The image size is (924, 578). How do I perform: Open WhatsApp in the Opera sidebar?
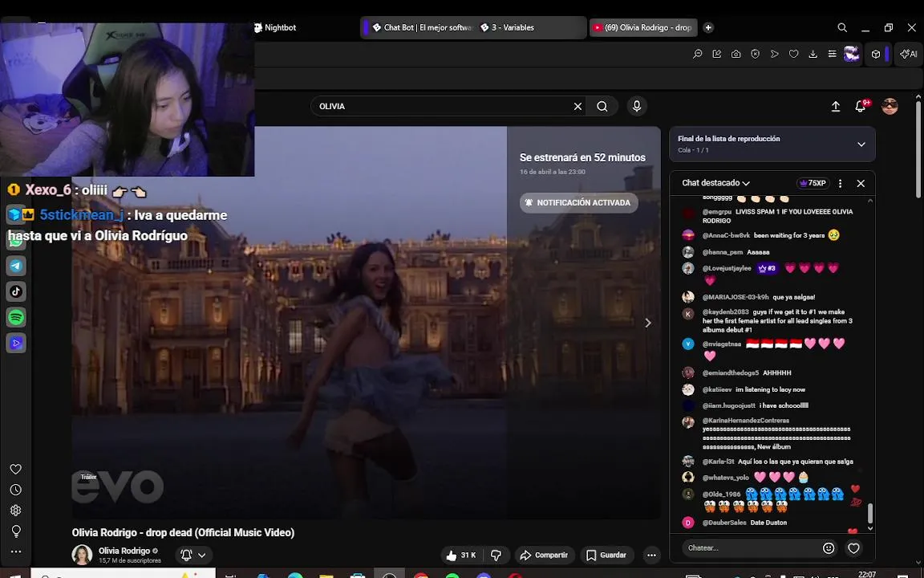[16, 241]
